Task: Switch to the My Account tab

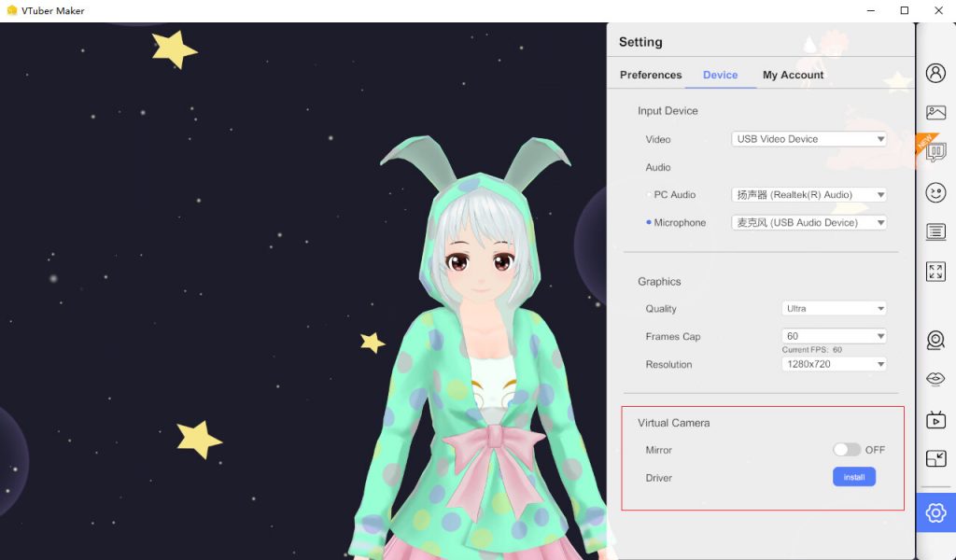Action: click(x=793, y=75)
